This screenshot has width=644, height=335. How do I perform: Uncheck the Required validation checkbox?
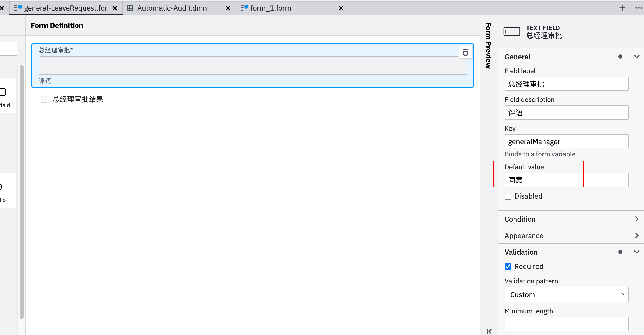508,267
